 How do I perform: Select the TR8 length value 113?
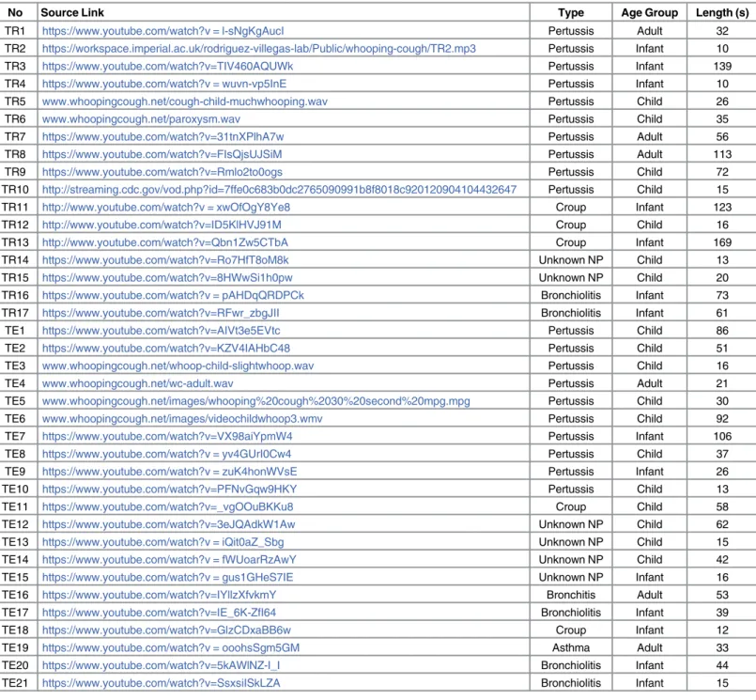(x=722, y=154)
